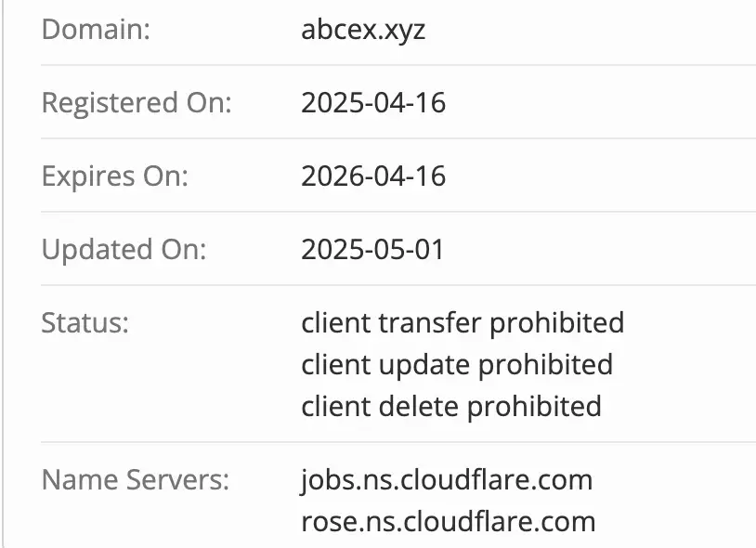Select jobs.ns.cloudflare.com name server
Image resolution: width=756 pixels, height=548 pixels.
click(447, 480)
